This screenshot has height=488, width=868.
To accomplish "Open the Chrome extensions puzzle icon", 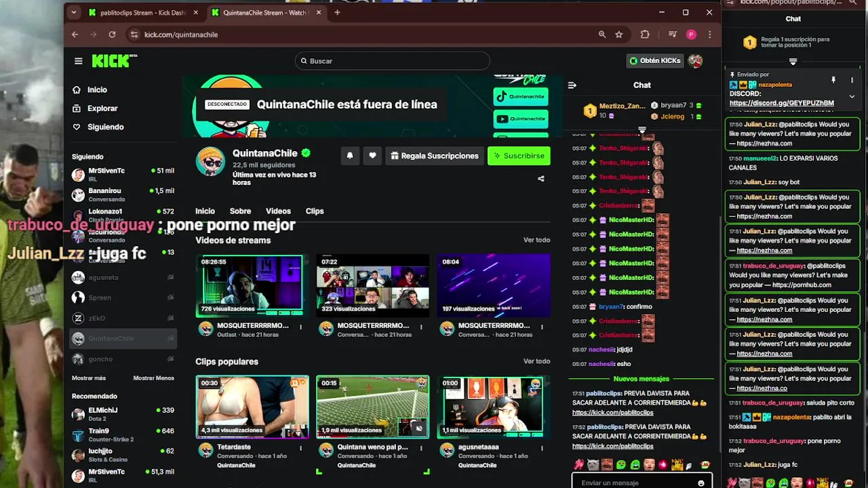I will pos(645,35).
